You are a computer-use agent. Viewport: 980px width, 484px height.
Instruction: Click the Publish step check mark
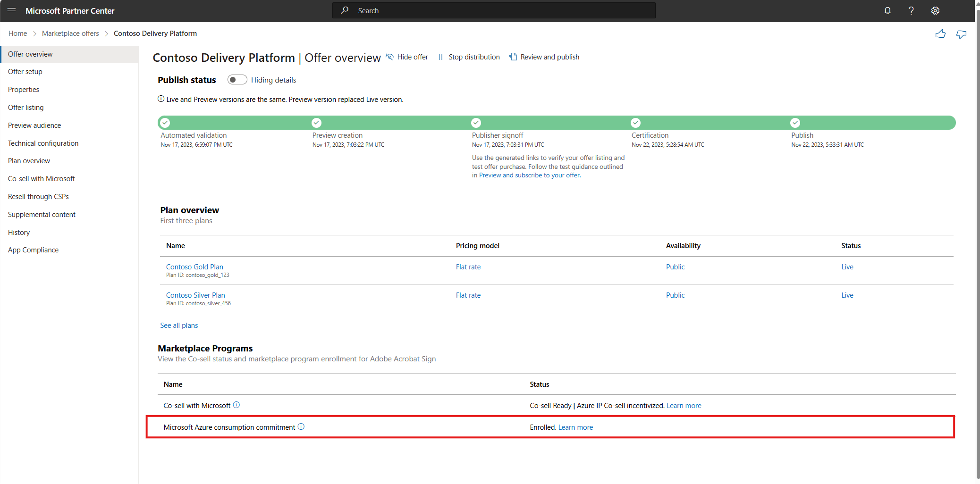[795, 123]
